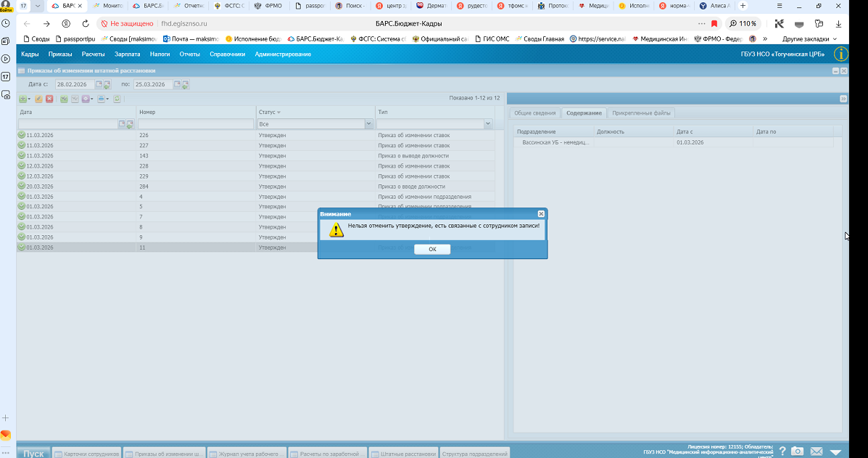The height and width of the screenshot is (458, 868).
Task: Open 'ГИС ОМС' bookmark
Action: coord(492,39)
